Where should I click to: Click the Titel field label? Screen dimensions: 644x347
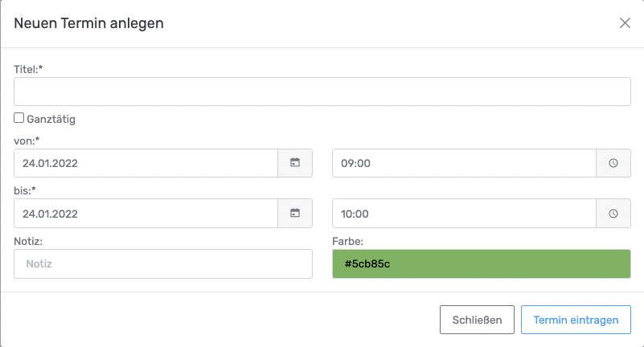pos(28,69)
